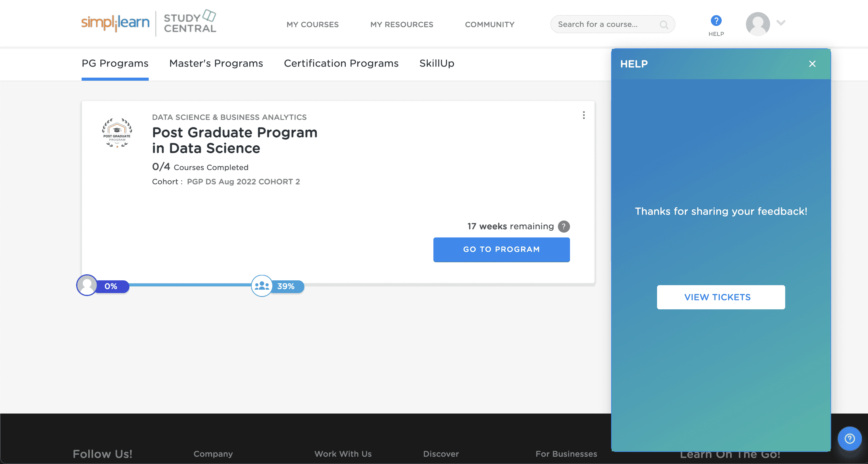Switch to Master's Programs tab

216,64
